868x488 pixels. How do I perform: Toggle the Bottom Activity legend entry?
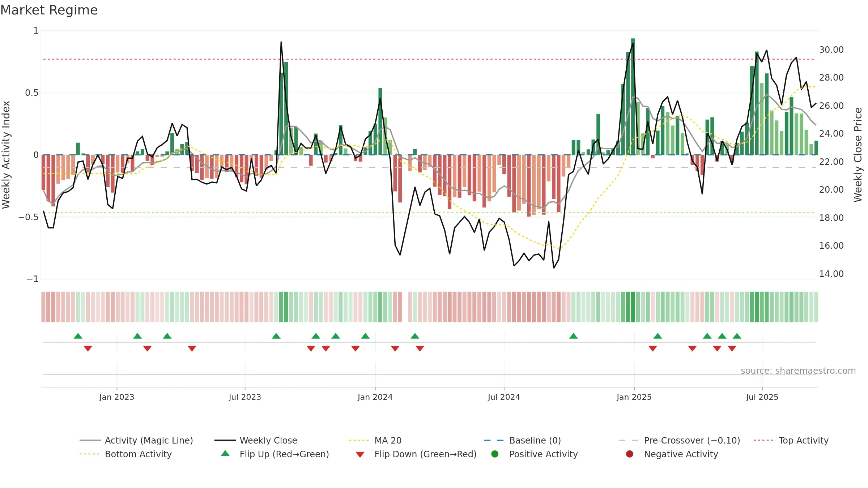(125, 454)
